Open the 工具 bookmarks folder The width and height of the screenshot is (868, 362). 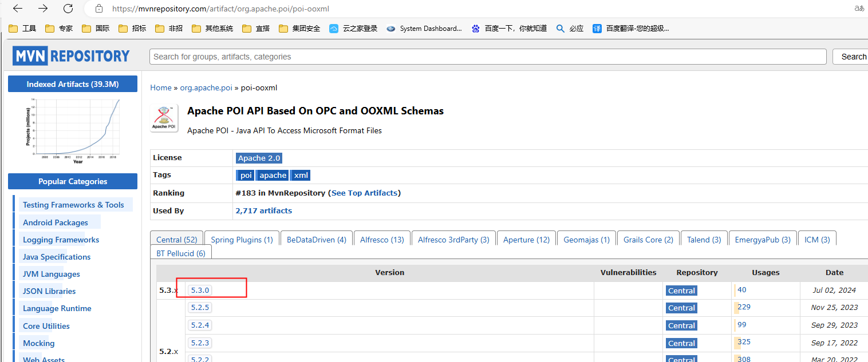(x=22, y=28)
